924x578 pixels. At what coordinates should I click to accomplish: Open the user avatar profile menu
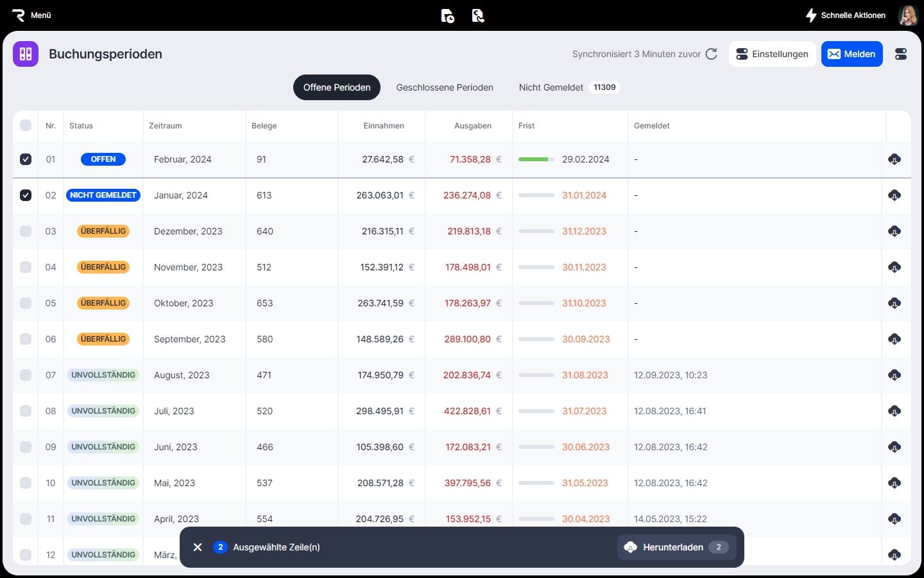(908, 15)
